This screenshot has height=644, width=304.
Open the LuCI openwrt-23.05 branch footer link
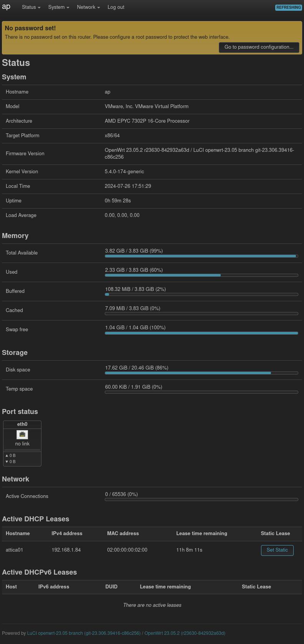[84, 633]
